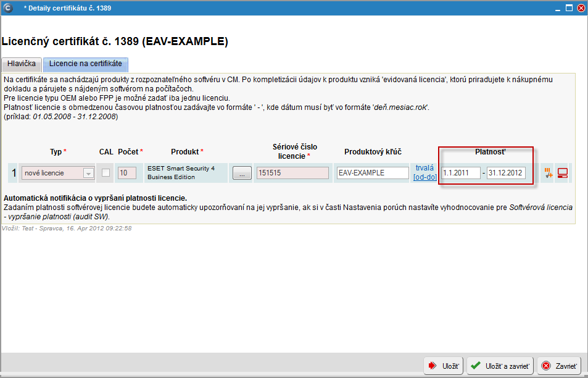Click the Uložiť button

click(444, 366)
